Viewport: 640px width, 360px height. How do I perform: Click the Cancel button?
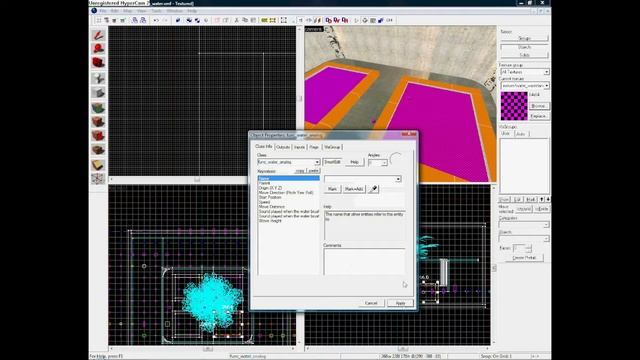[371, 303]
